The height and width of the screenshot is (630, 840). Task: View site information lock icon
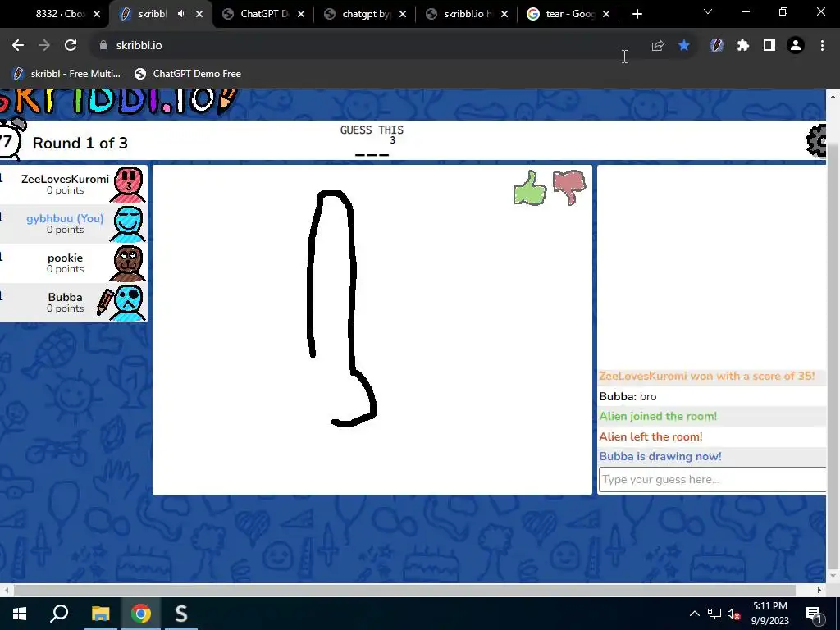(103, 46)
